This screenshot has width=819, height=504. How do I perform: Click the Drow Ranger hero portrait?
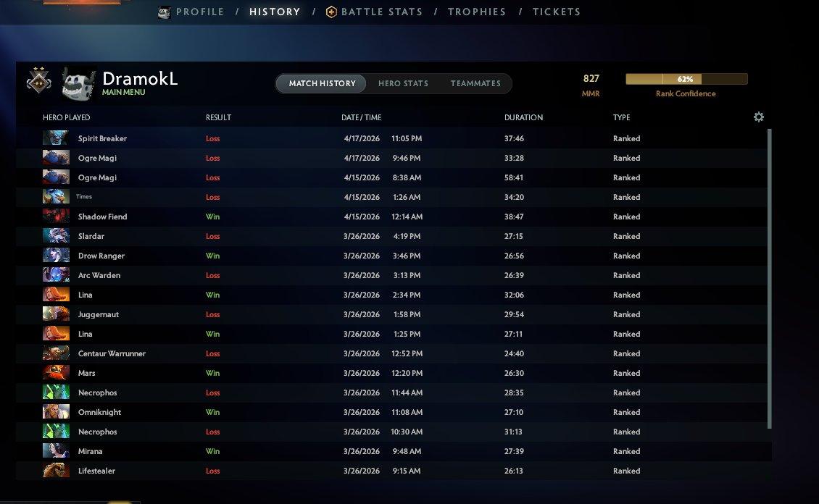(56, 256)
